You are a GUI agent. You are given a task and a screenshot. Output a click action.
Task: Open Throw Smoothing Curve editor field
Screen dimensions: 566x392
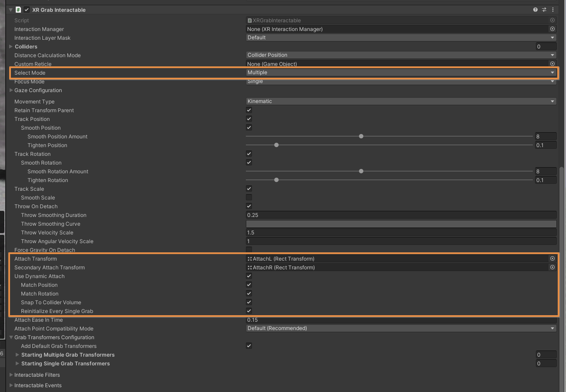click(401, 224)
